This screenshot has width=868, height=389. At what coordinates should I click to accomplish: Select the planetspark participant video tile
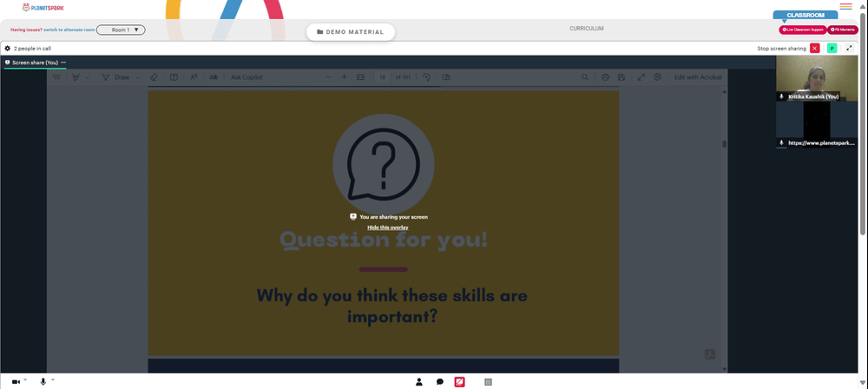point(817,124)
